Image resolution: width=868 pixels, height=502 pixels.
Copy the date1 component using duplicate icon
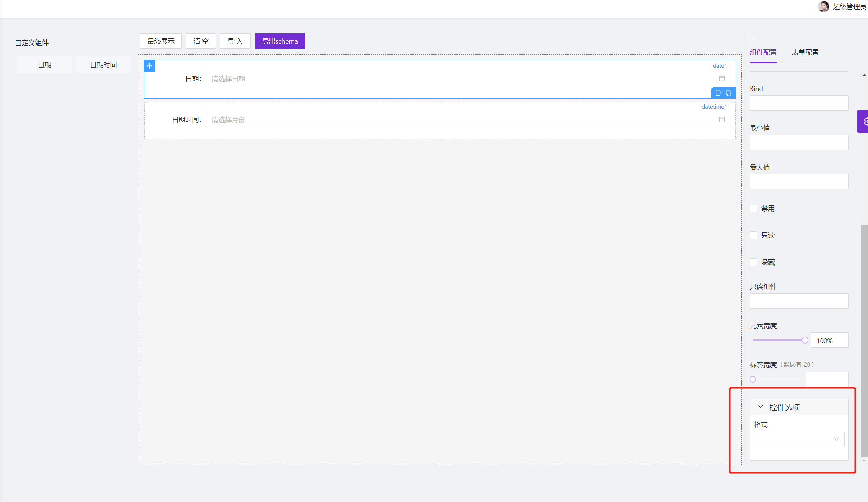(728, 93)
